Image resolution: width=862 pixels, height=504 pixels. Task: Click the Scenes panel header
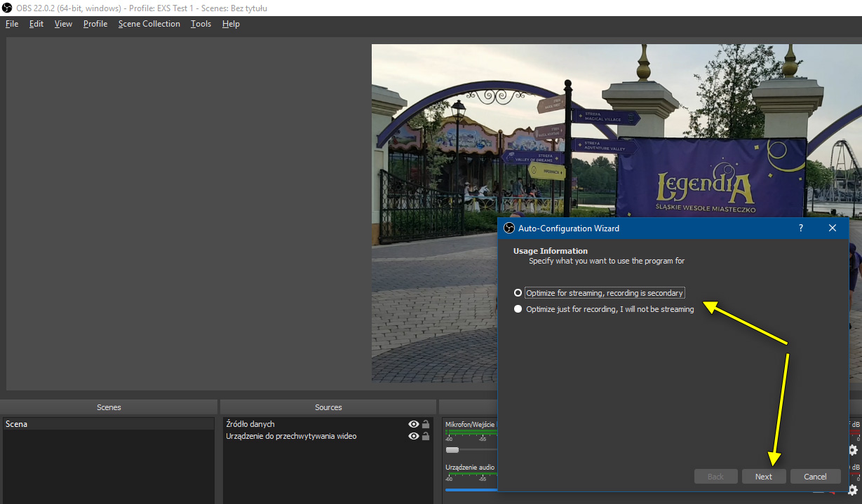(x=109, y=407)
